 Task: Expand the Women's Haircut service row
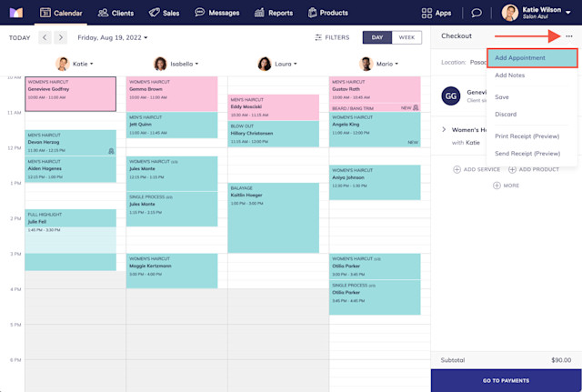tap(444, 129)
